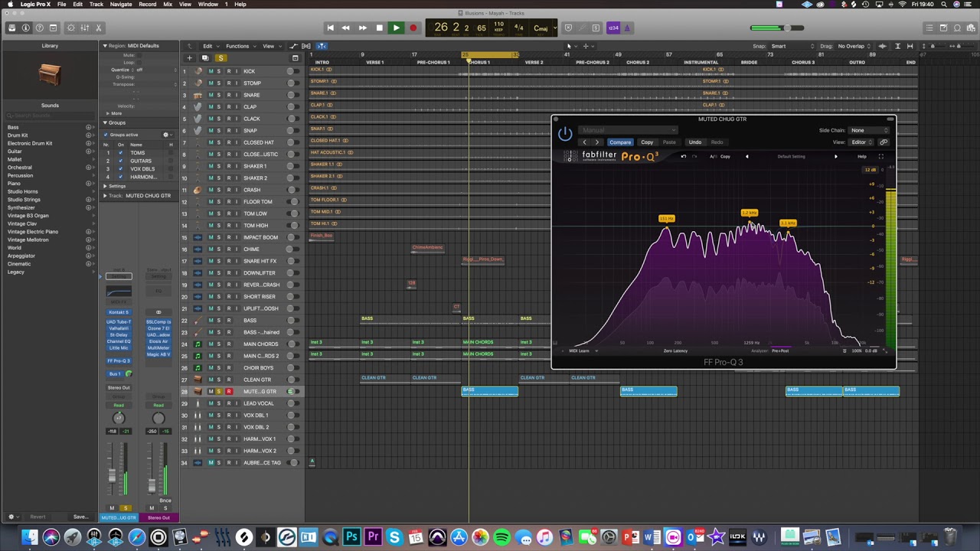Open plugin View Editor dropdown
This screenshot has height=551, width=980.
(x=861, y=142)
